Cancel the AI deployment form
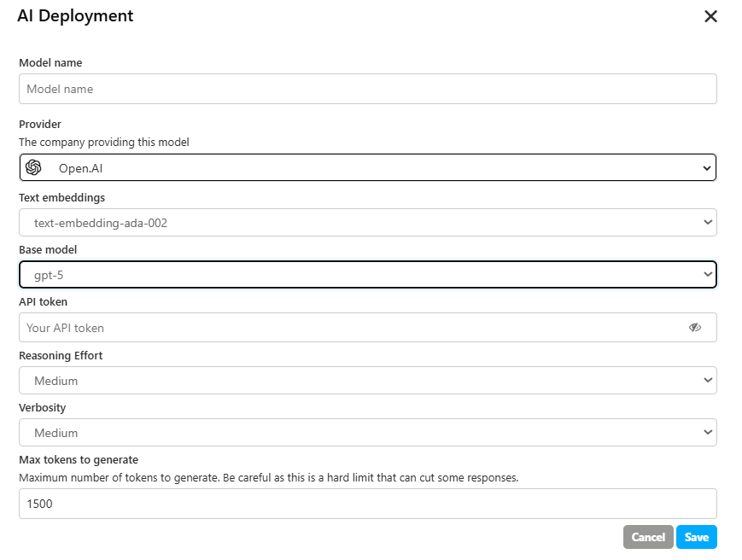Screen dimensions: 742x560 [648, 537]
